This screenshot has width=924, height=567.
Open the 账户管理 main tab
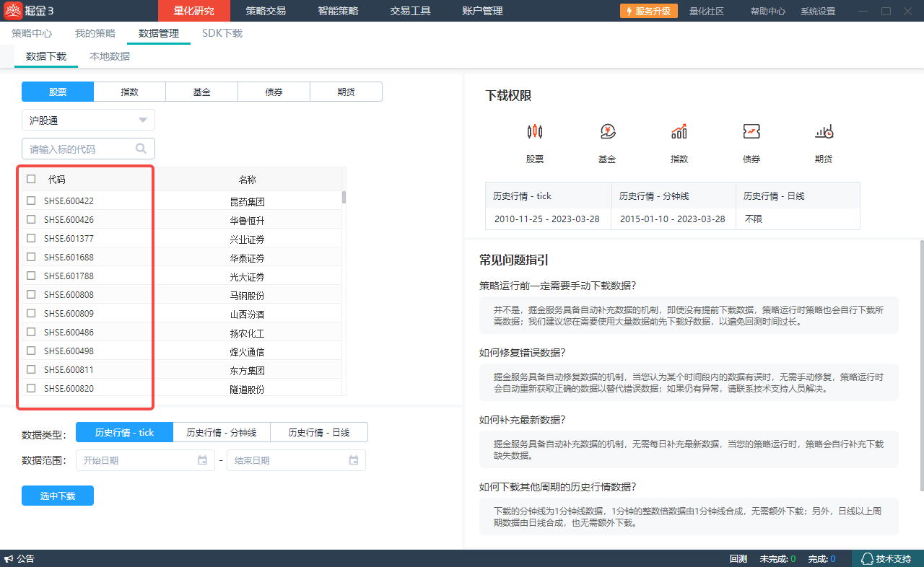(x=482, y=11)
